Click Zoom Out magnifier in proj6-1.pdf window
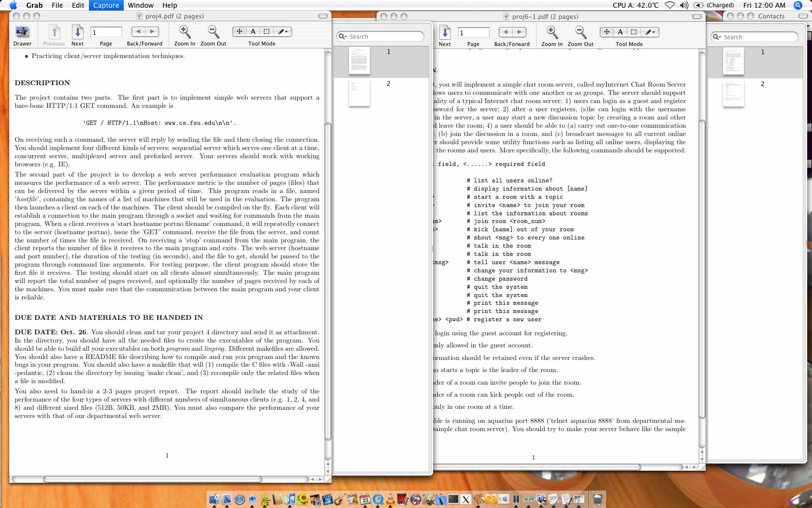812x508 pixels. pyautogui.click(x=580, y=32)
